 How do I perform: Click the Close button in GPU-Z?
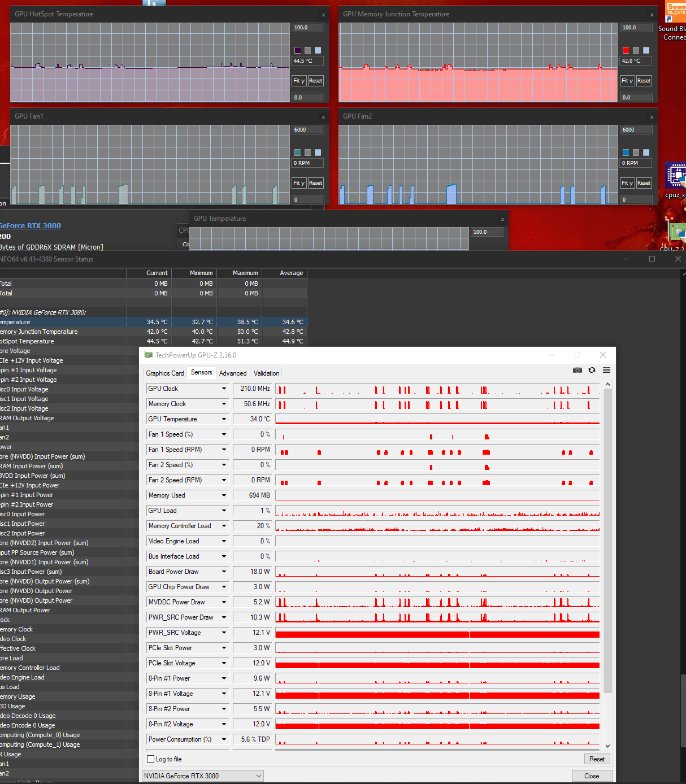(x=592, y=776)
